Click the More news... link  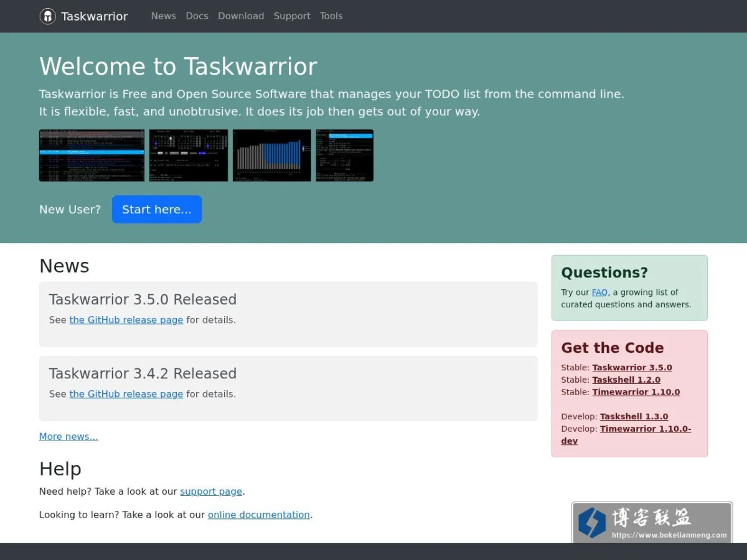[68, 436]
